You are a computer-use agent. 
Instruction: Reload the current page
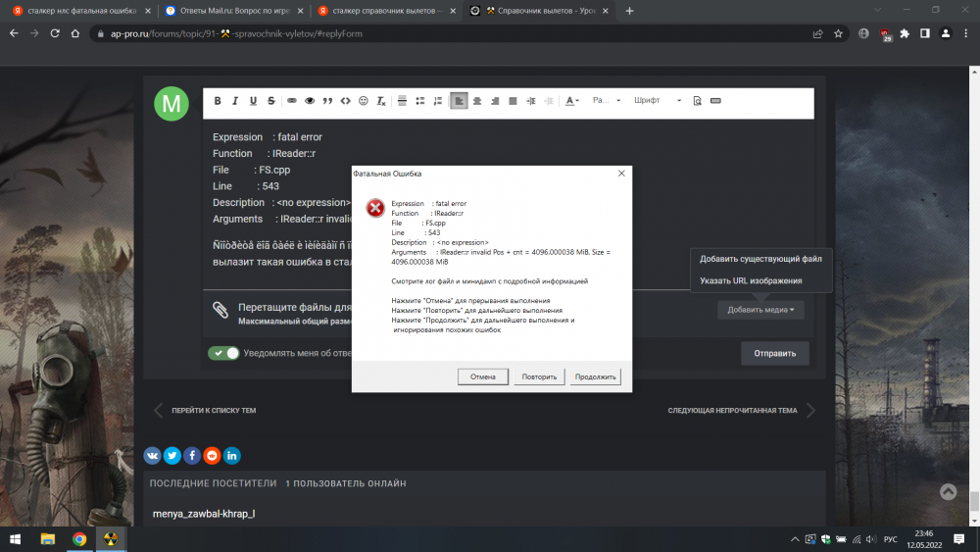[55, 33]
